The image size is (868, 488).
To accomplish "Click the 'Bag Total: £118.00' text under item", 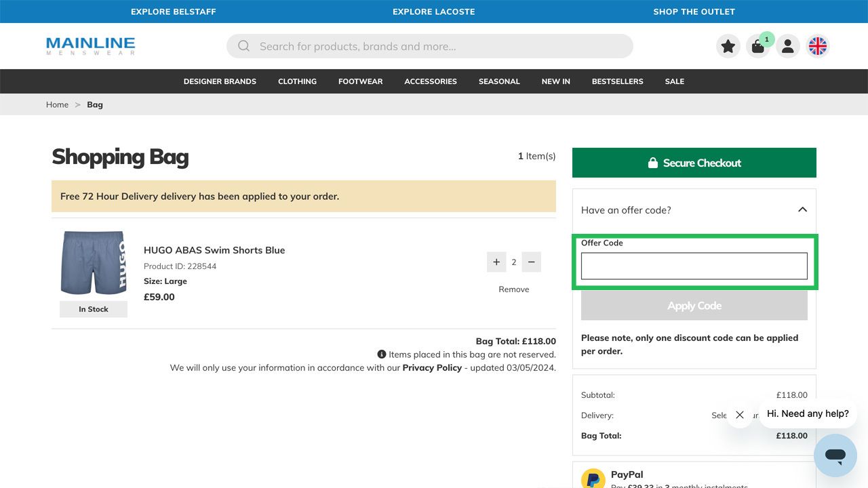I will 516,342.
